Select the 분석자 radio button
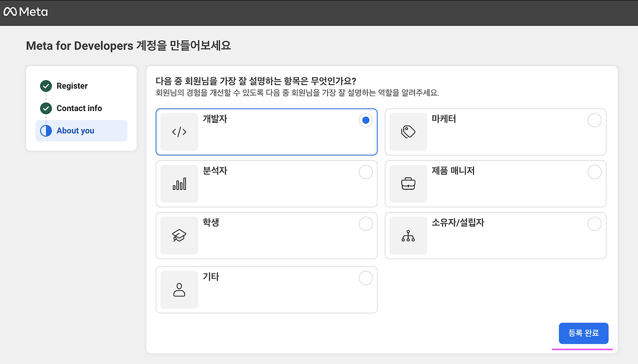638x364 pixels. click(366, 172)
